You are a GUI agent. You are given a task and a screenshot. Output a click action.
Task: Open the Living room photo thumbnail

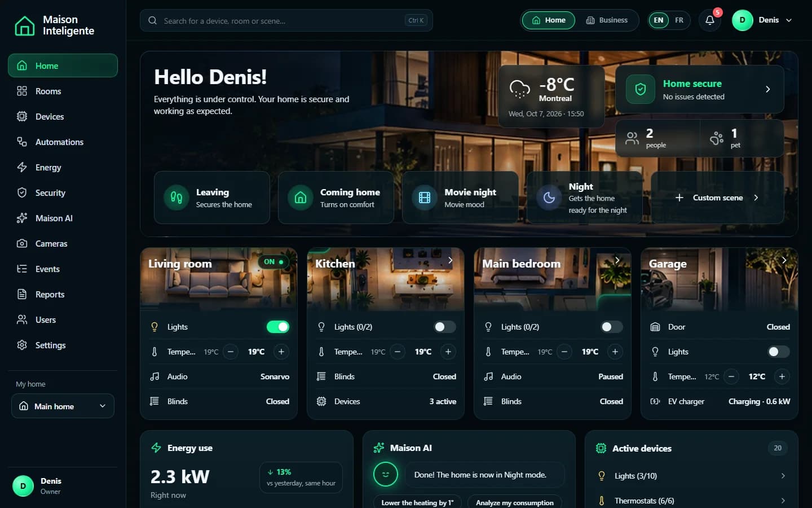[x=219, y=279]
